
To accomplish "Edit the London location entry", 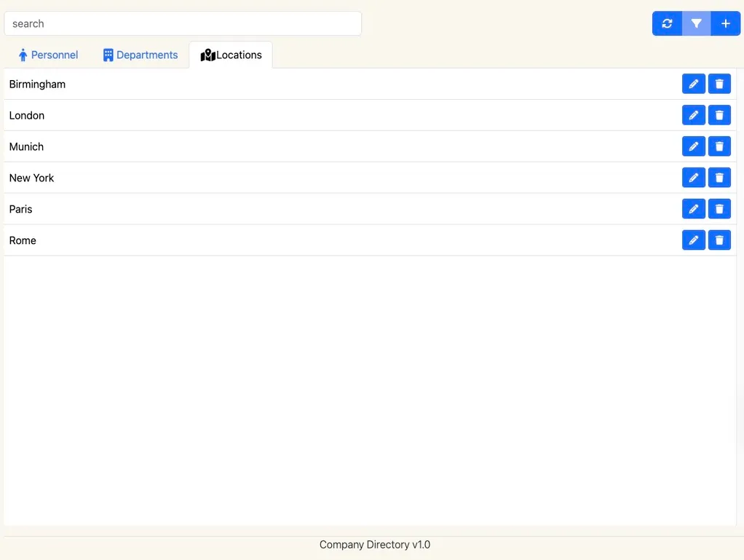I will pos(693,115).
